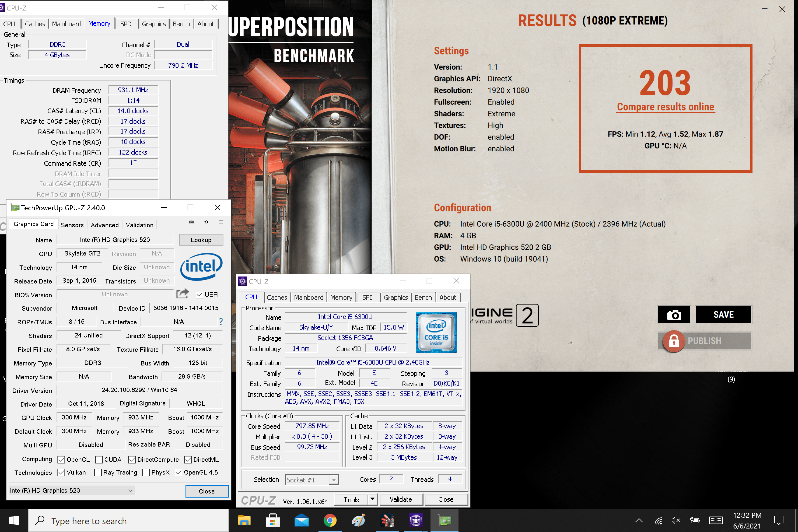Viewport: 798px width, 532px height.
Task: Click the Superposition camera screenshot button
Action: (x=674, y=315)
